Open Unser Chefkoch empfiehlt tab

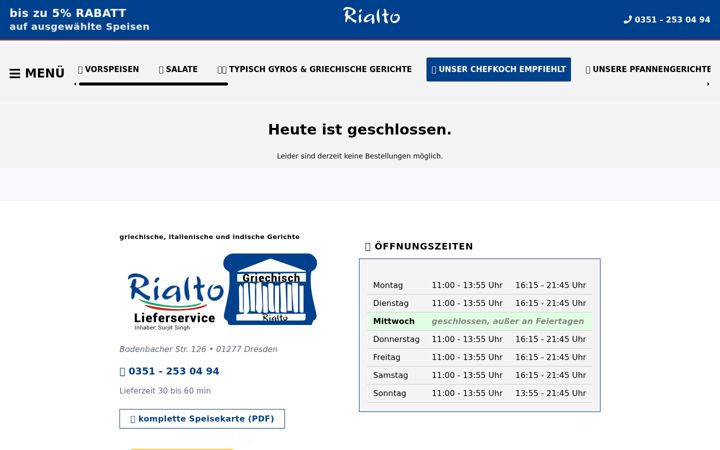point(499,69)
